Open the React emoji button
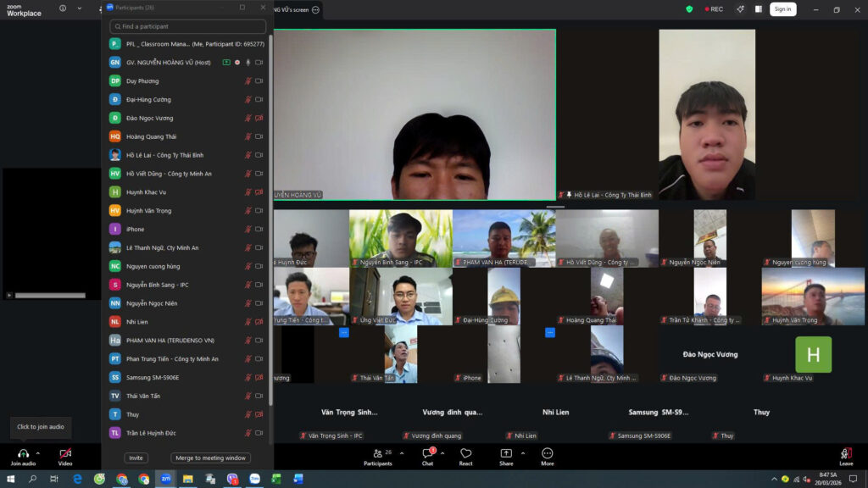 [465, 454]
